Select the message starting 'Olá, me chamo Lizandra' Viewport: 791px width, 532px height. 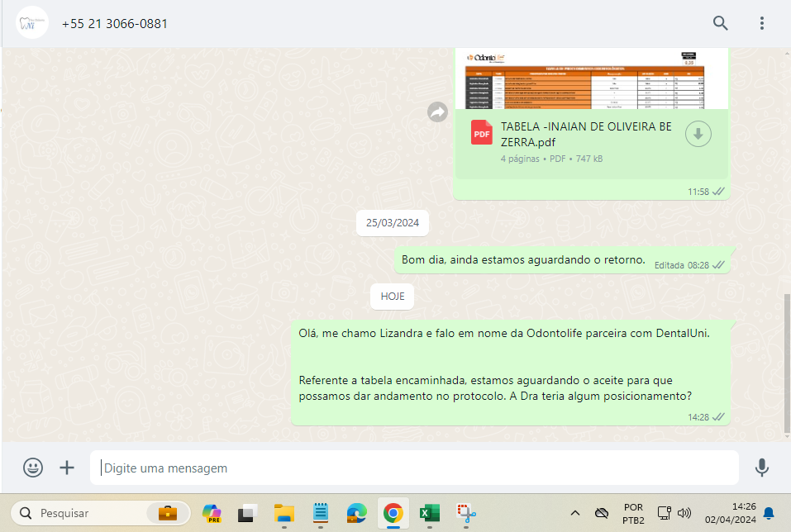point(511,373)
